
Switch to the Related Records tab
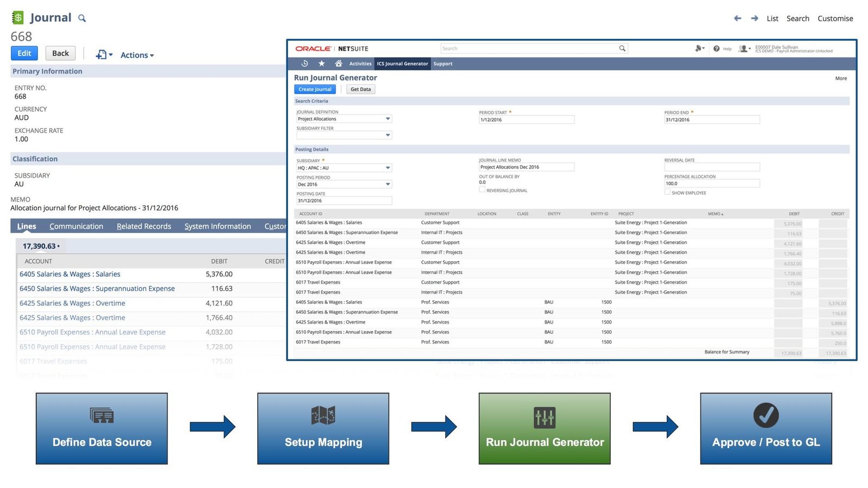pos(144,227)
